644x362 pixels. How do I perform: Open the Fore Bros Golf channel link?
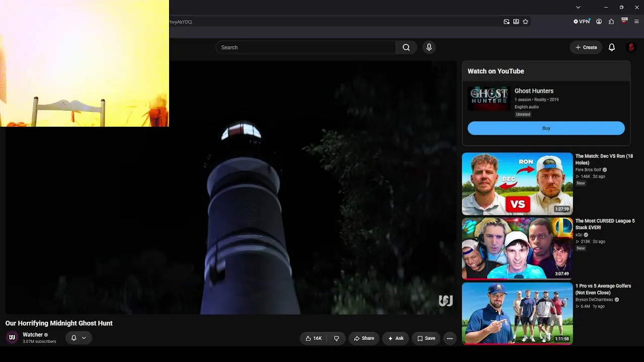point(588,170)
